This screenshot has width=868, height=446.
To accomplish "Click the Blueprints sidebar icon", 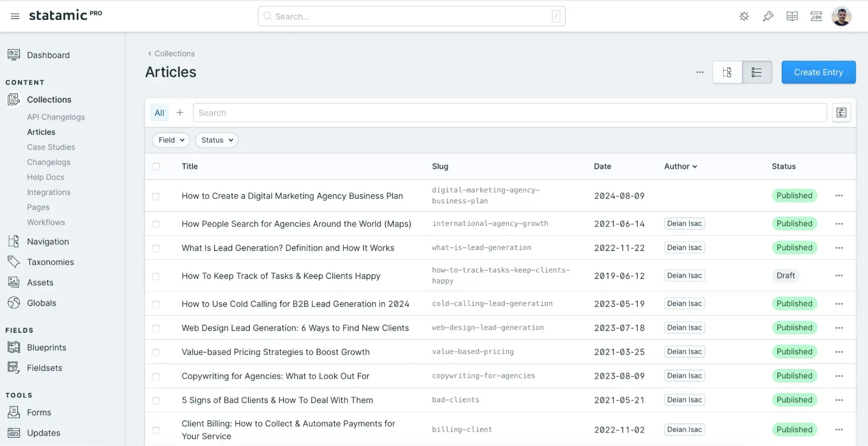I will 14,347.
